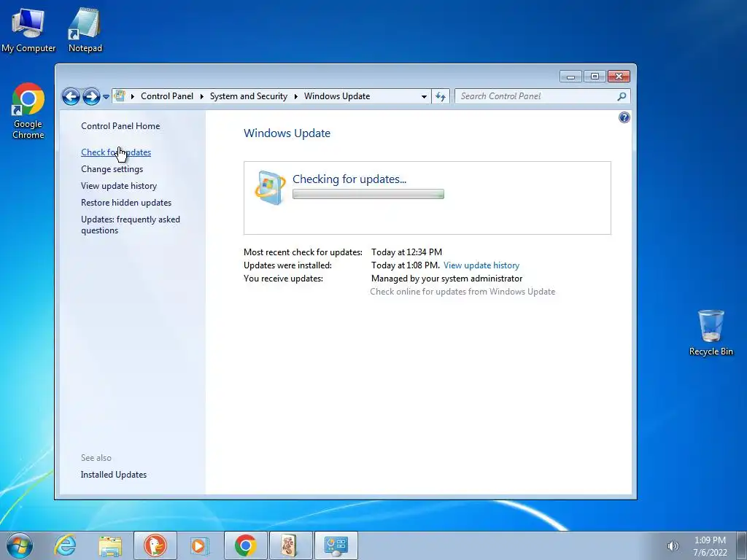Click the Forward navigation arrow

click(91, 97)
